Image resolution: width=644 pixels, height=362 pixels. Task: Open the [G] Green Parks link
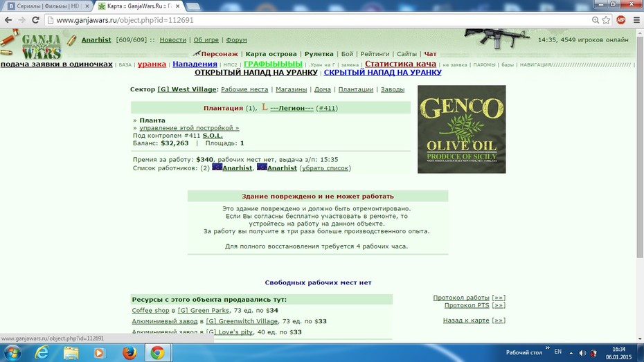click(204, 311)
